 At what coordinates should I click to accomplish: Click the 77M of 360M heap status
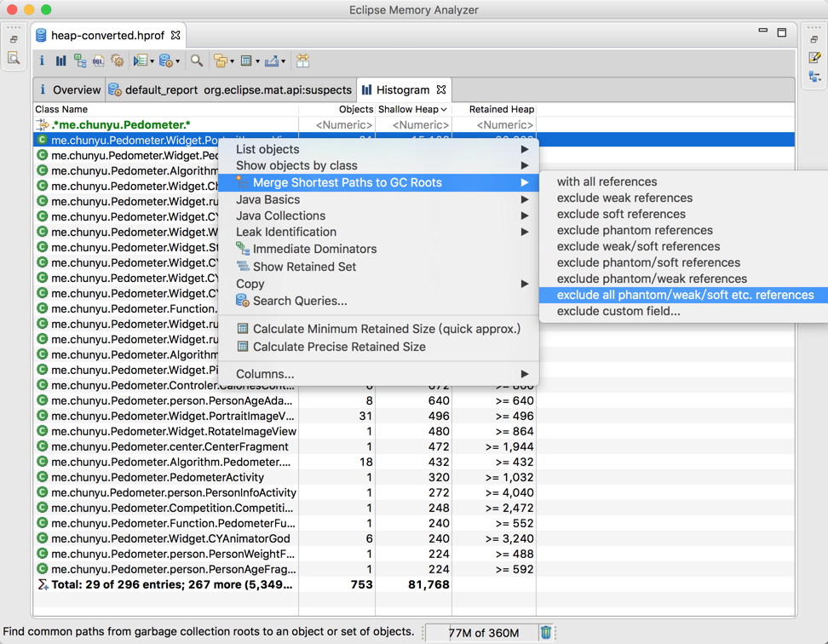click(483, 632)
